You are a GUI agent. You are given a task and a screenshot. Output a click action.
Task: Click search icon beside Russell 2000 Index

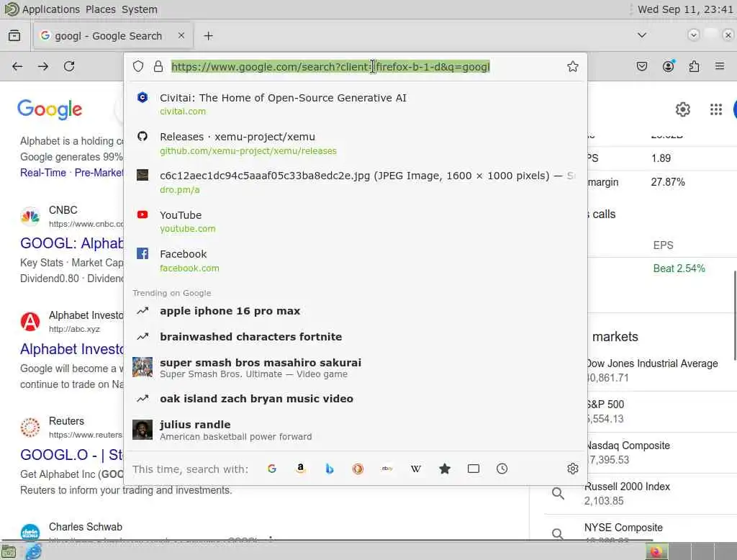pyautogui.click(x=558, y=493)
